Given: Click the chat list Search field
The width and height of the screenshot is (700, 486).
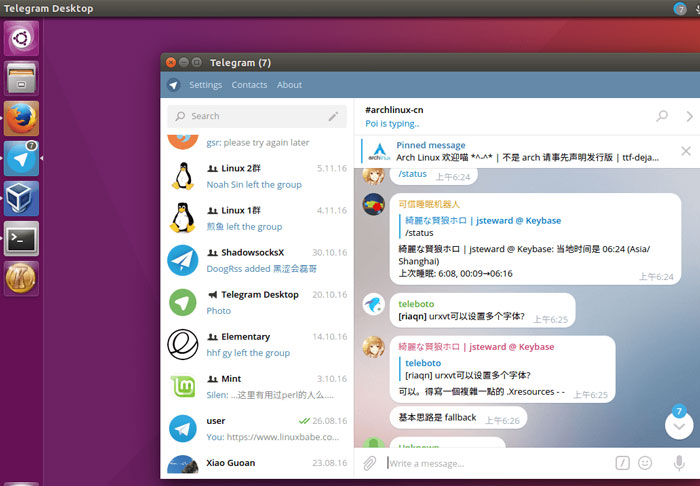Looking at the screenshot, I should pos(257,116).
